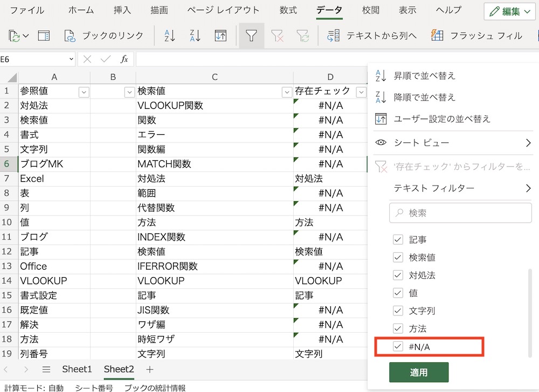Click the Select All corner triangle

pos(12,77)
